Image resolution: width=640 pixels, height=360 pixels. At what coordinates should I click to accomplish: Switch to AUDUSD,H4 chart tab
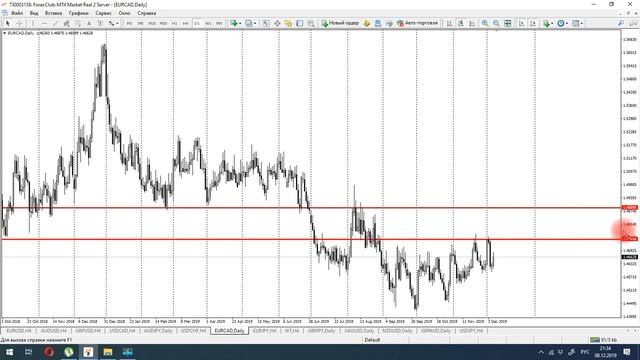(x=53, y=331)
